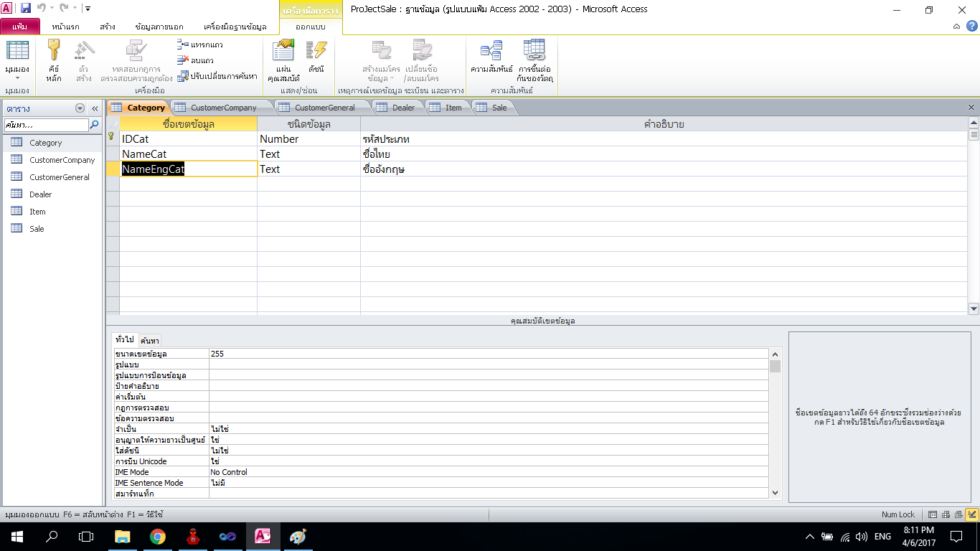Screen dimensions: 980x551
Task: Collapse the navigation pane with the double chevron
Action: coord(94,108)
